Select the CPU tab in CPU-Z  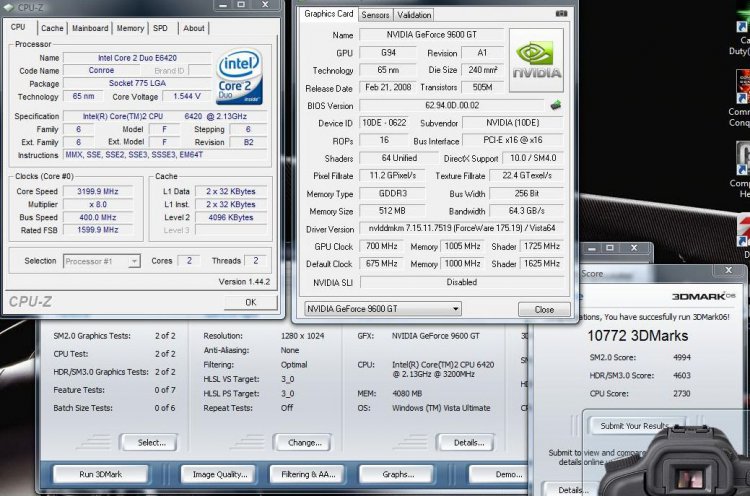click(18, 27)
